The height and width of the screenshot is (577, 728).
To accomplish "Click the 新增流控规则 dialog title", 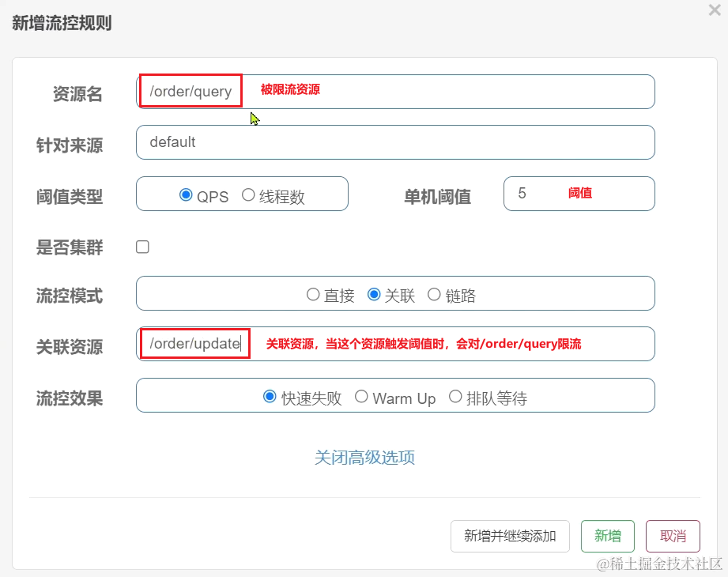I will (62, 23).
